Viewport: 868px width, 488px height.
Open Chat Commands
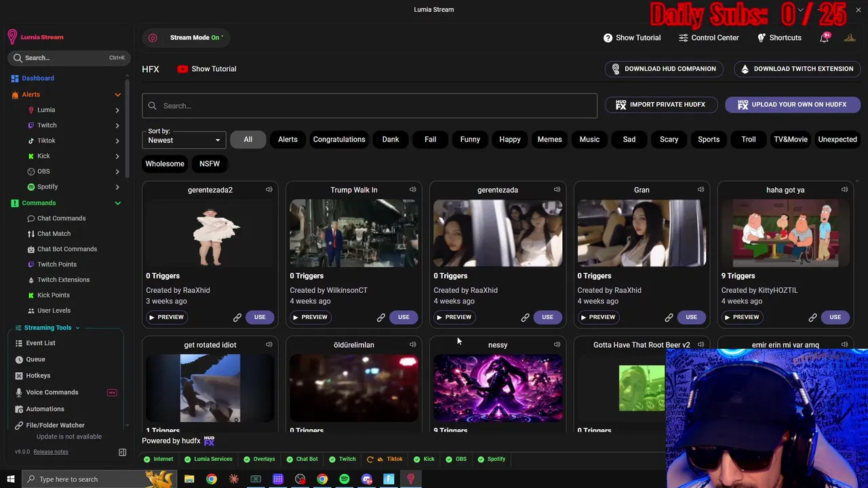(x=61, y=218)
